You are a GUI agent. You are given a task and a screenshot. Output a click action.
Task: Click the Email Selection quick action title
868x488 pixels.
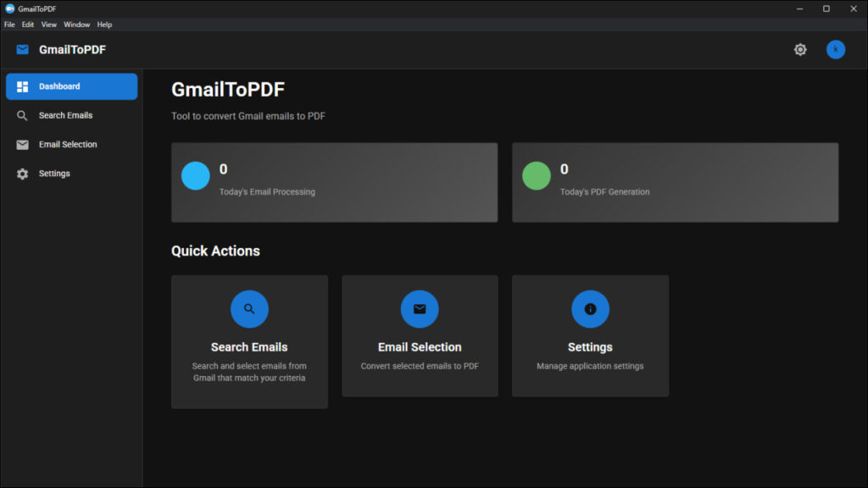coord(420,347)
